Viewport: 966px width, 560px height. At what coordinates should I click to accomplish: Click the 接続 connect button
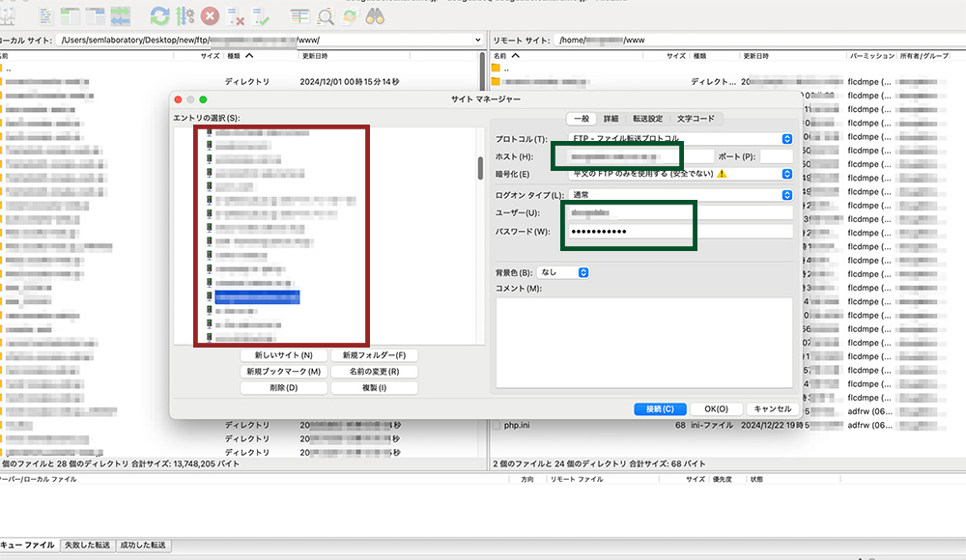pos(659,409)
